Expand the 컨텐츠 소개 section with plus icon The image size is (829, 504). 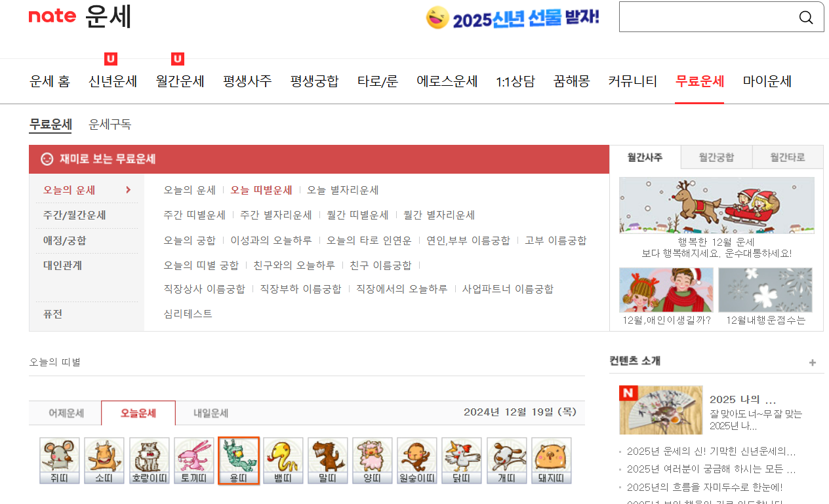coord(813,361)
